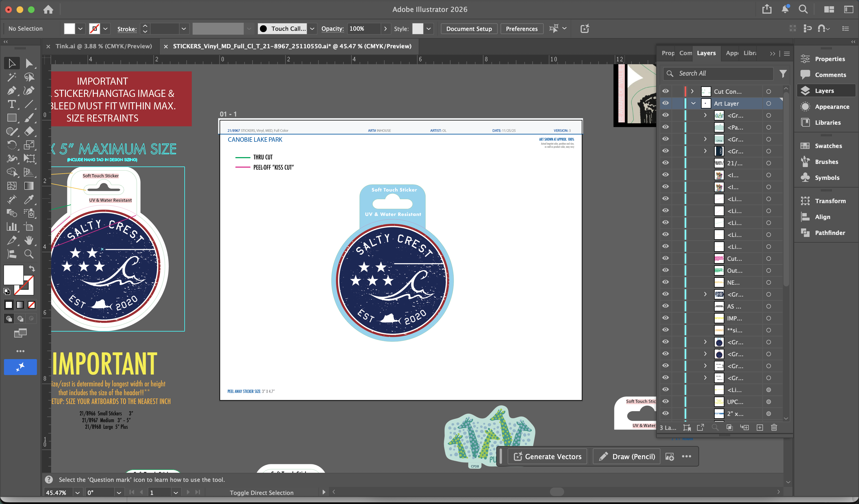This screenshot has height=504, width=859.
Task: Toggle visibility of Art Layer
Action: [x=665, y=103]
